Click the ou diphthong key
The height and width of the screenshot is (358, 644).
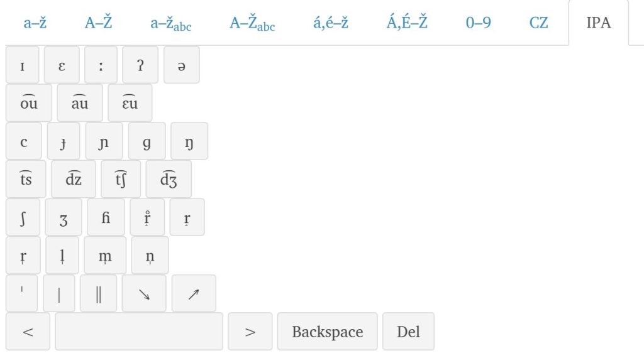point(29,103)
